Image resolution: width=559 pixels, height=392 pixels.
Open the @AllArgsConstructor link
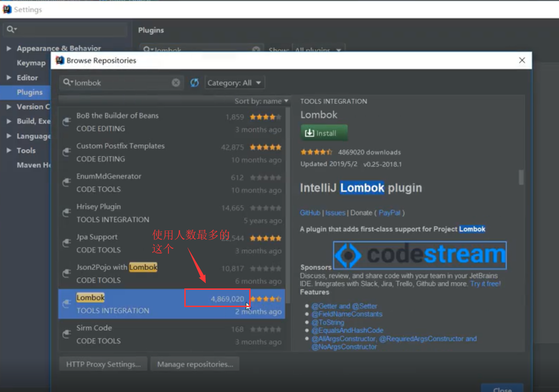pos(343,339)
